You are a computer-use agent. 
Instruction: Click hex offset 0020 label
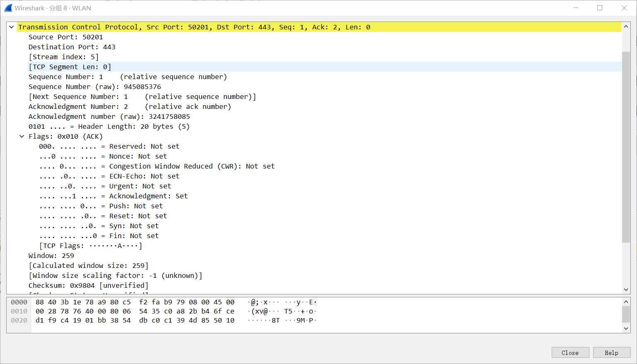(x=19, y=321)
